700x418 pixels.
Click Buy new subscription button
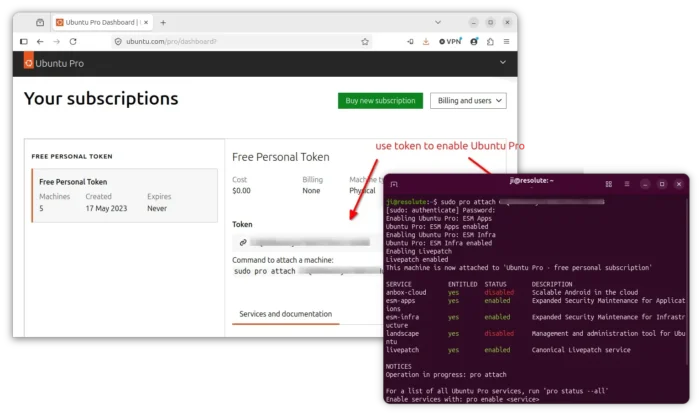[x=380, y=100]
